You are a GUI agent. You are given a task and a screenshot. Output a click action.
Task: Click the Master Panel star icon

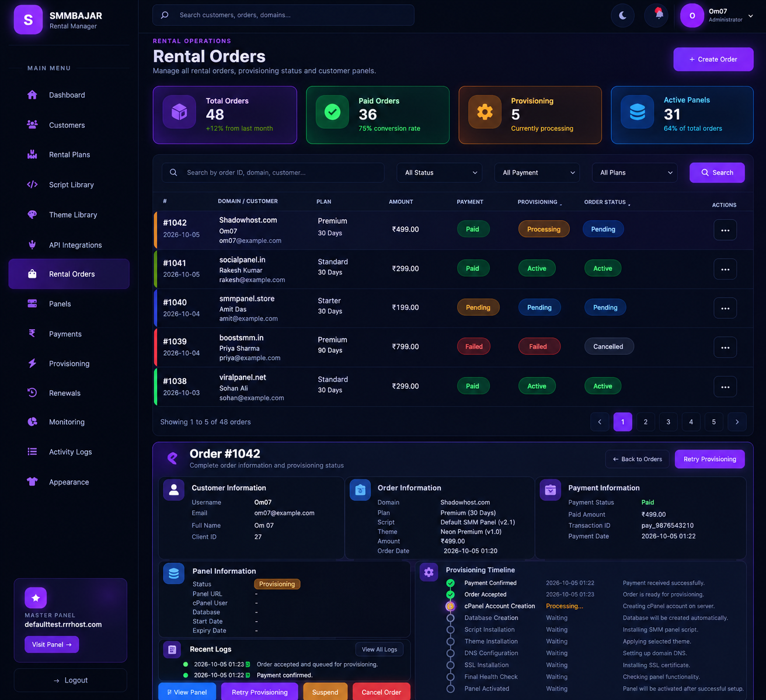point(36,598)
